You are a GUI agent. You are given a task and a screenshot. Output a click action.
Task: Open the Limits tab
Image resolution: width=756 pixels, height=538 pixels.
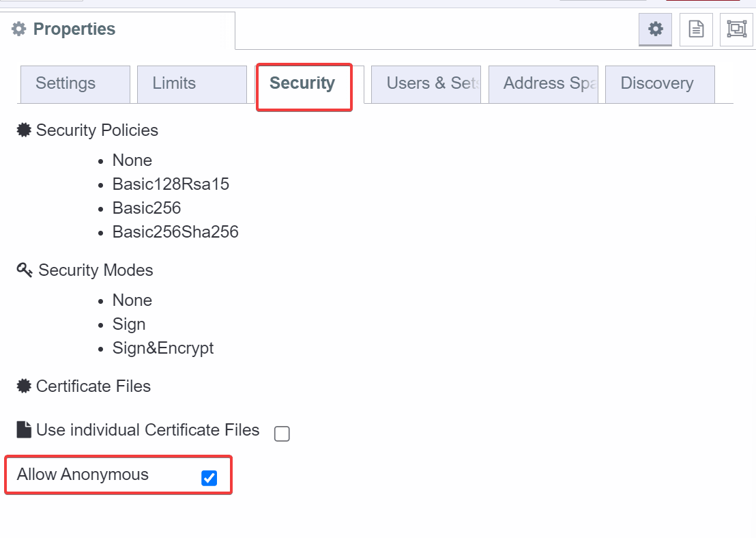click(174, 83)
